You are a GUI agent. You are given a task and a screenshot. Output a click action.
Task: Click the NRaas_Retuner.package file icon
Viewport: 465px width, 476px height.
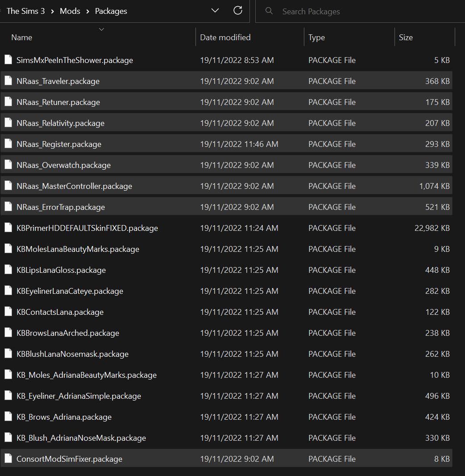coord(8,102)
